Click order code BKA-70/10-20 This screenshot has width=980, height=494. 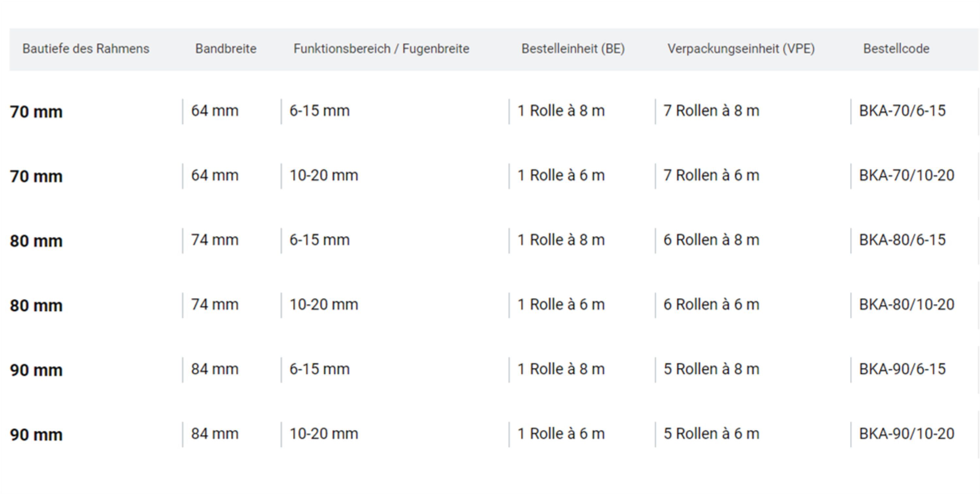(906, 175)
